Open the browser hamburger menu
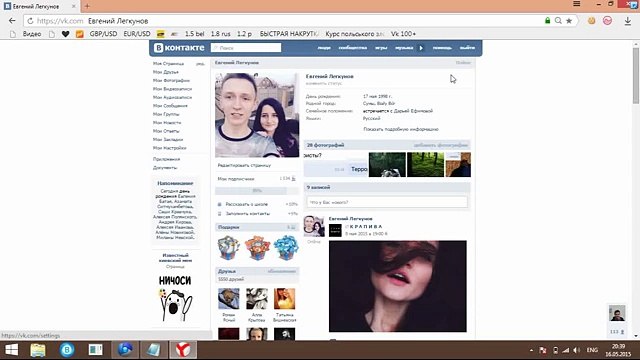The height and width of the screenshot is (360, 640). pos(577,4)
